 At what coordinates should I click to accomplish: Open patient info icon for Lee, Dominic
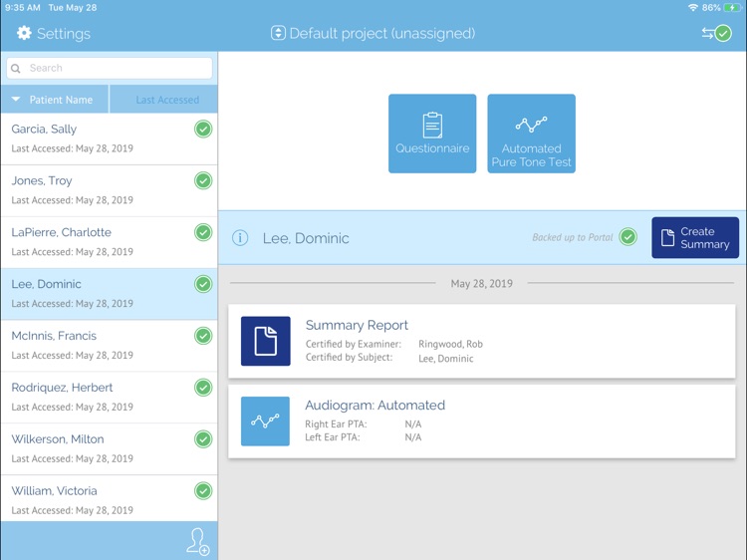pyautogui.click(x=240, y=237)
